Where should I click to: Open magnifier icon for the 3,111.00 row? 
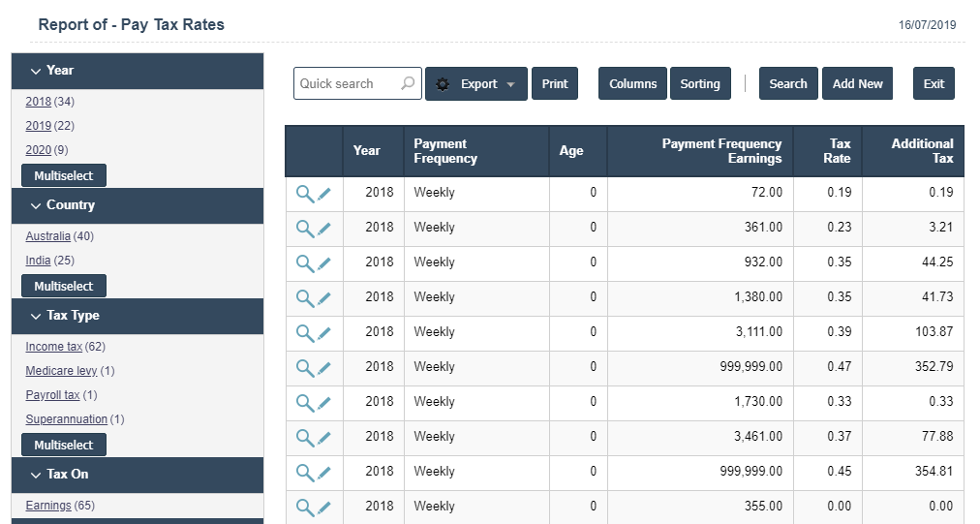click(x=304, y=333)
